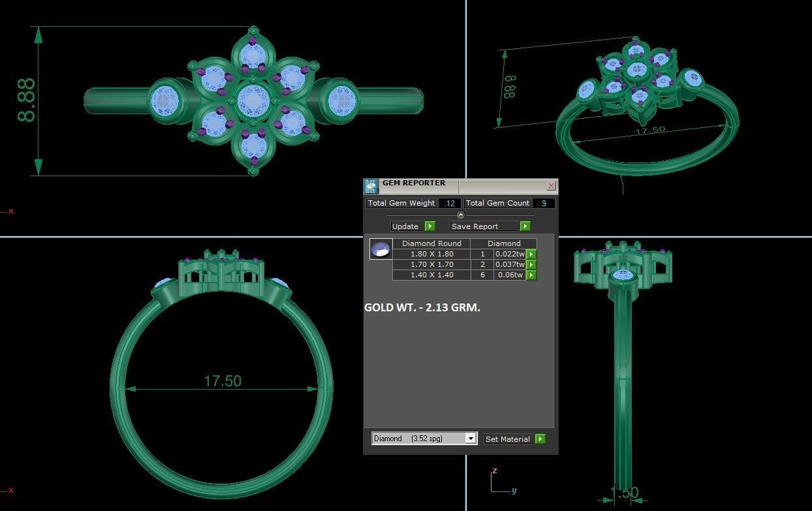Collapse the panel using the round up-arrow
Viewport: 812px width, 511px height.
460,215
